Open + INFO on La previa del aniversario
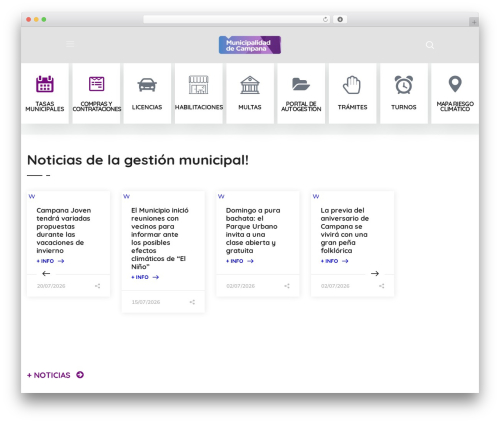The width and height of the screenshot is (500, 423). pos(334,261)
